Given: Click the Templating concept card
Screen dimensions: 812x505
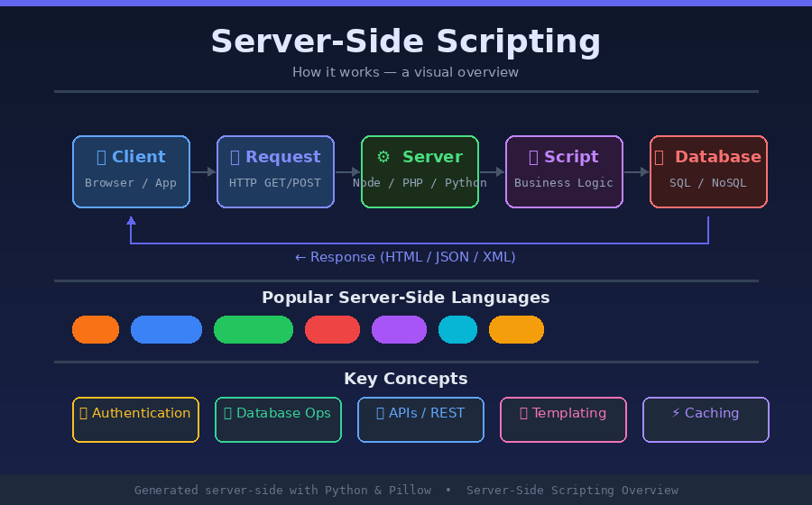Looking at the screenshot, I should coord(563,420).
